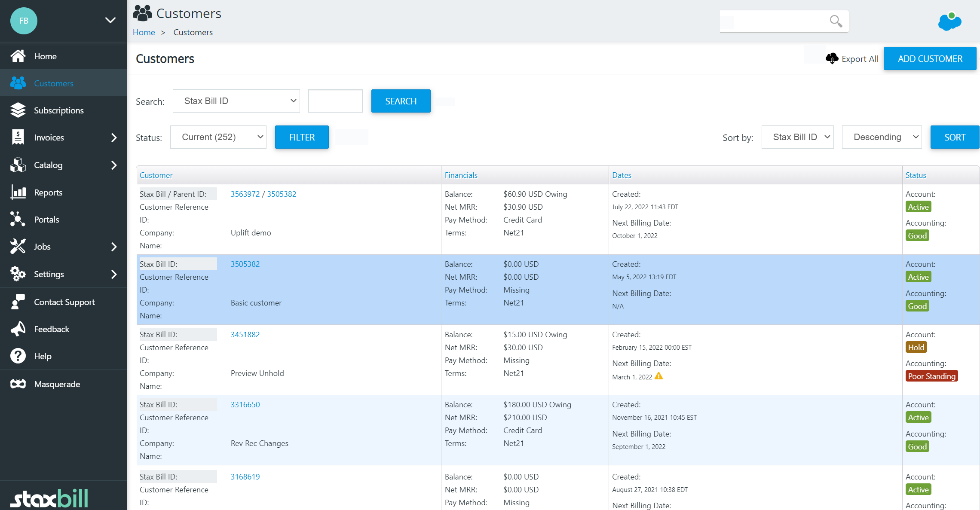Click the warning triangle next to March 1, 2022
The width and height of the screenshot is (980, 510).
(658, 376)
